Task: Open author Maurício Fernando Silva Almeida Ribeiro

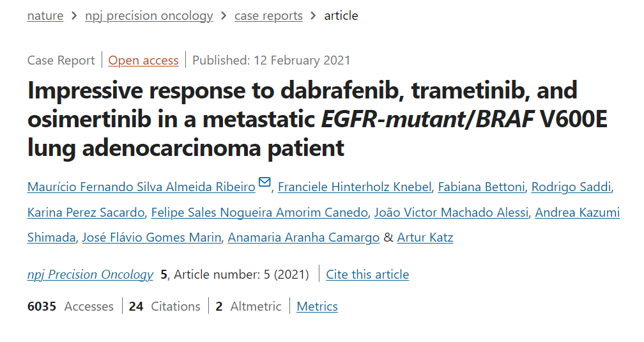Action: 141,187
